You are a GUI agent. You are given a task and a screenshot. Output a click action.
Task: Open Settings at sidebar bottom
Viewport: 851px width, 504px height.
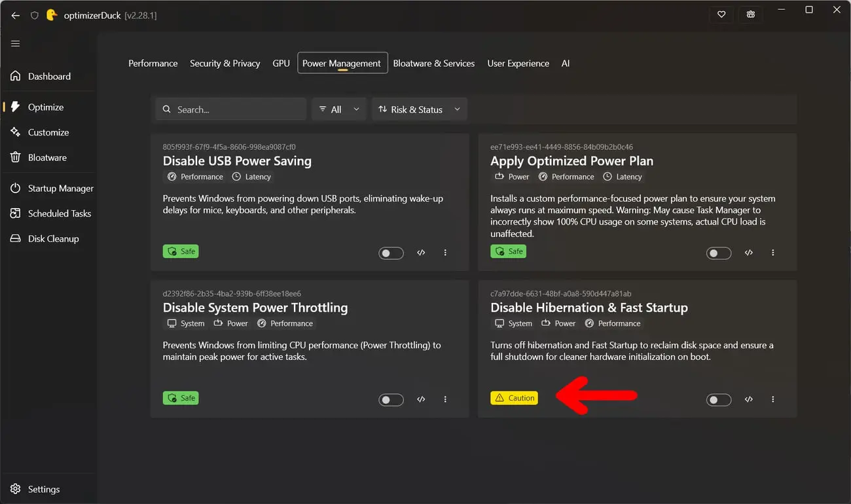(x=48, y=489)
